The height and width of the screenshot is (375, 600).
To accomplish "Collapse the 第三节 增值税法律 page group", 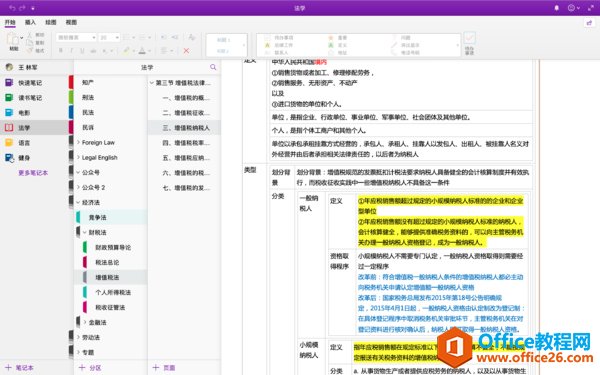I will [152, 83].
